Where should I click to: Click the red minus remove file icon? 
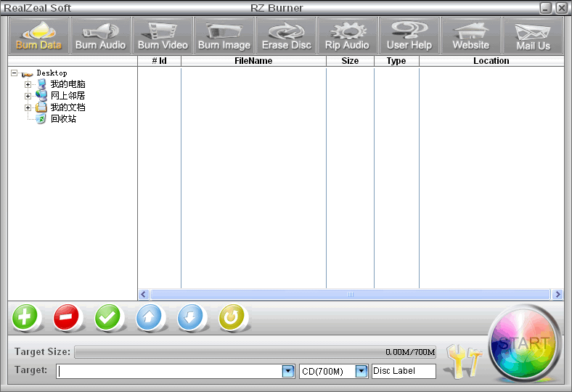click(x=67, y=317)
